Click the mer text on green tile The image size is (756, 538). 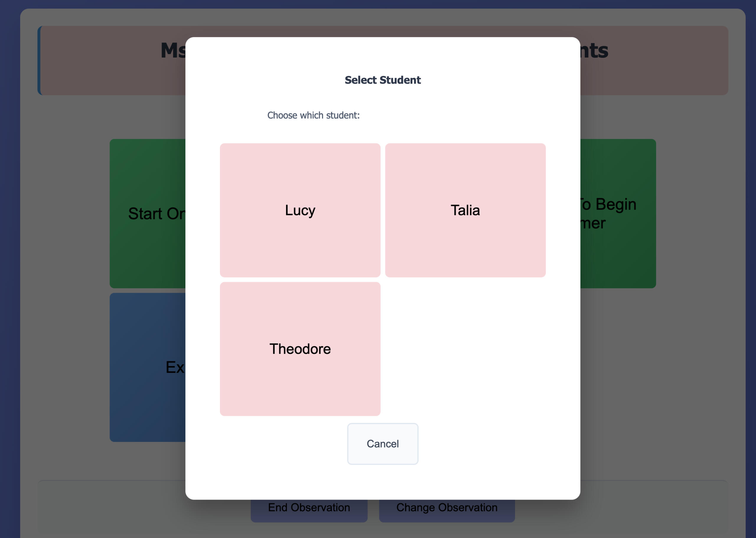click(x=593, y=223)
